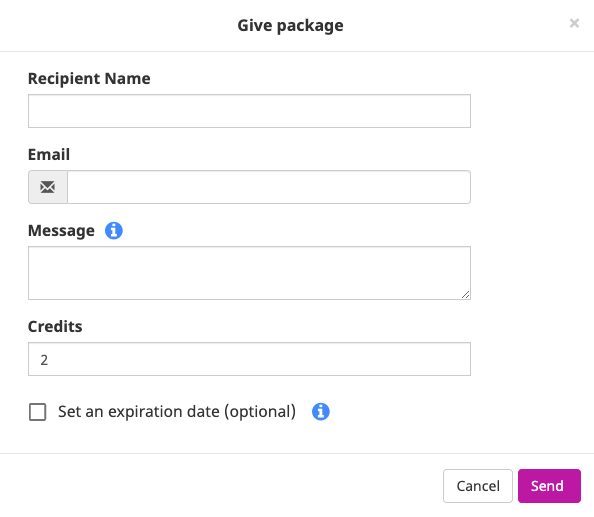Place cursor after the 2 in Credits
Image resolution: width=594 pixels, height=517 pixels.
[49, 360]
